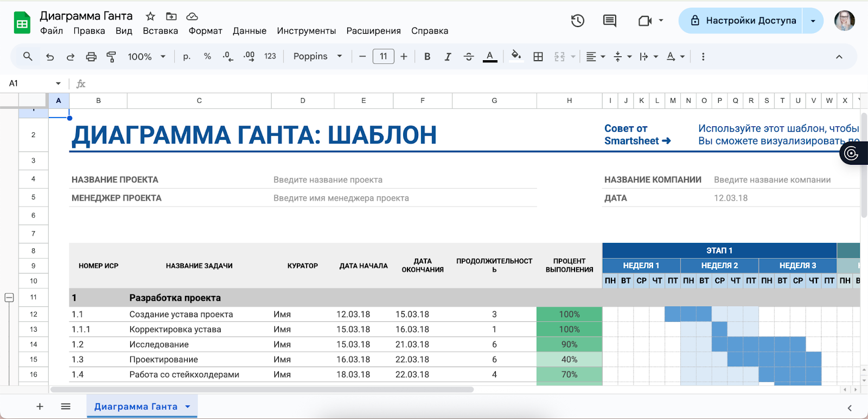Viewport: 868px width, 419px height.
Task: Open the comments icon
Action: coord(609,21)
